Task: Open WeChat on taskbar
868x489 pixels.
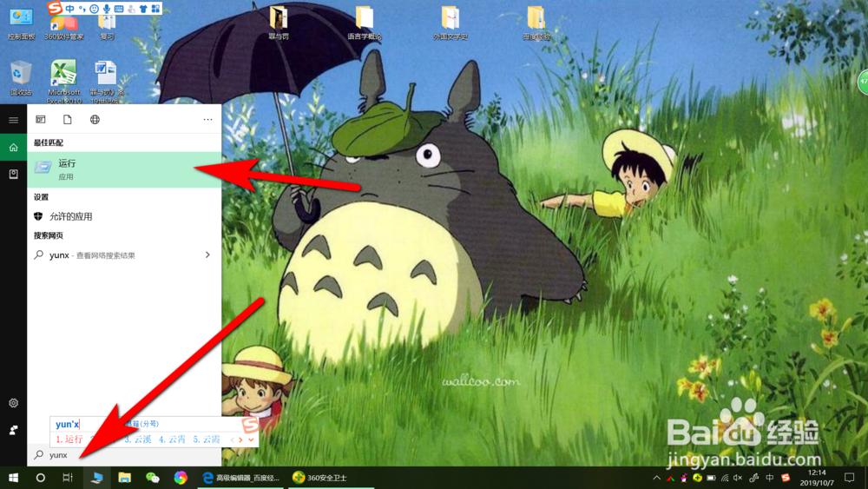Action: 153,478
